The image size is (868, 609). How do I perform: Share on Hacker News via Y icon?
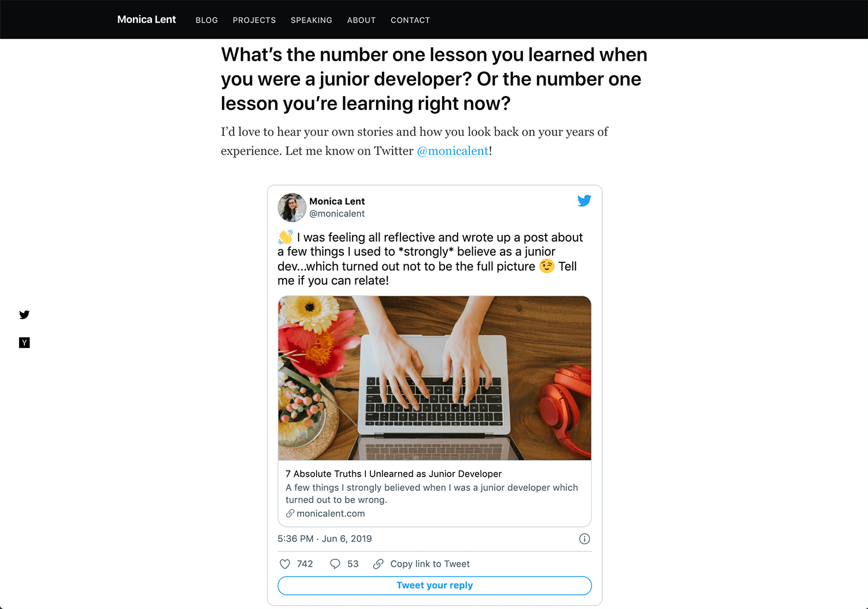(24, 343)
